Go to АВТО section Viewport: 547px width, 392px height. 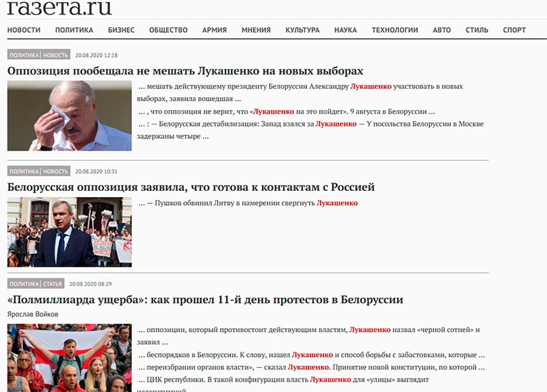(x=442, y=30)
